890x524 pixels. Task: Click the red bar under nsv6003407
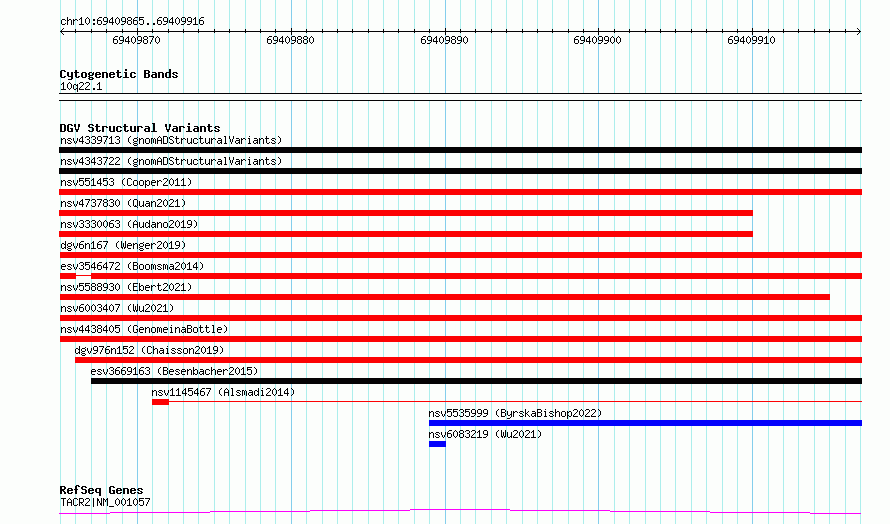pos(460,318)
